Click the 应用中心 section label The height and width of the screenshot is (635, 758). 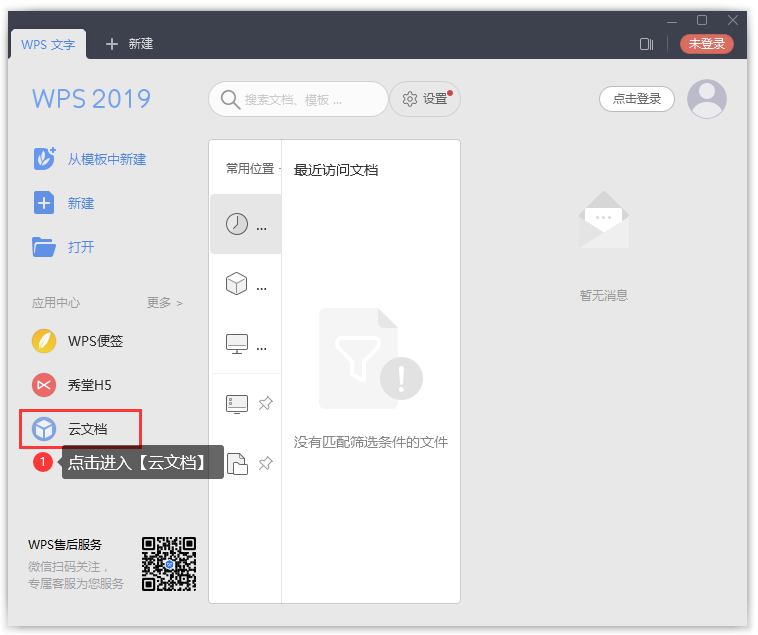click(x=56, y=303)
